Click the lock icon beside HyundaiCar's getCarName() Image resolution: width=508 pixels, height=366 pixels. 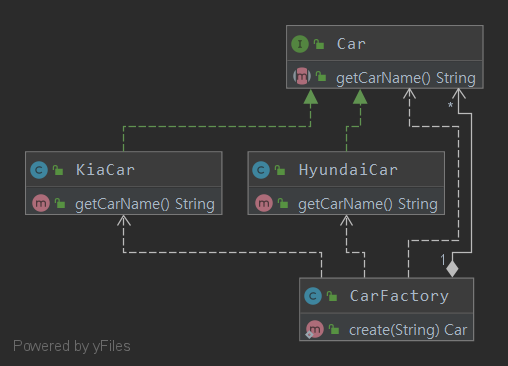(x=283, y=203)
